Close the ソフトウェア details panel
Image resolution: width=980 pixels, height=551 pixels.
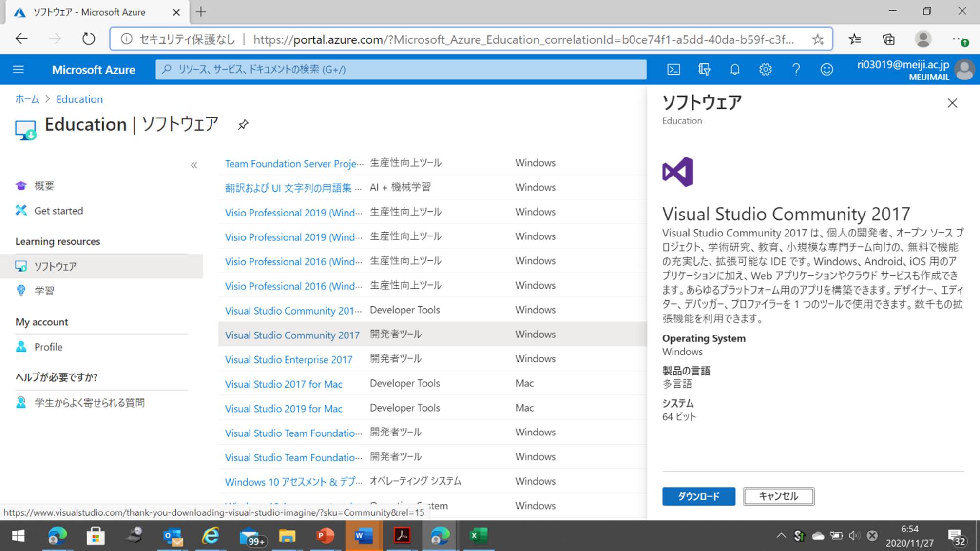(x=952, y=103)
